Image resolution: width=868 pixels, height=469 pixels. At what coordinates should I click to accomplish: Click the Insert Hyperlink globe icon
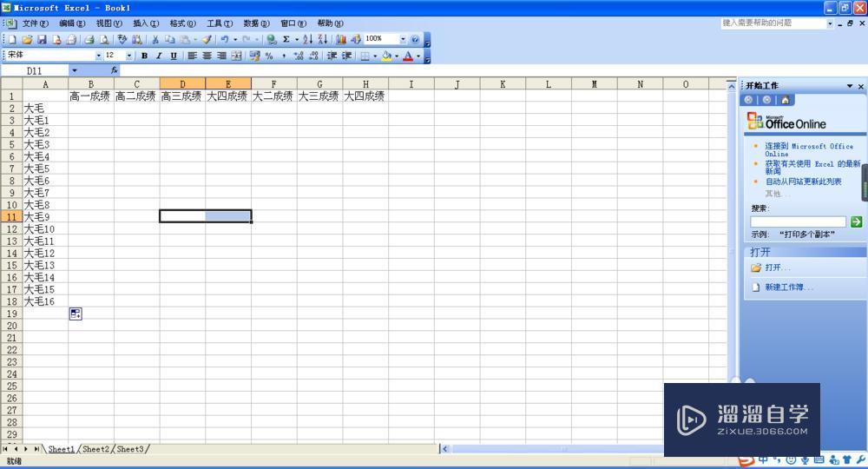coord(271,40)
